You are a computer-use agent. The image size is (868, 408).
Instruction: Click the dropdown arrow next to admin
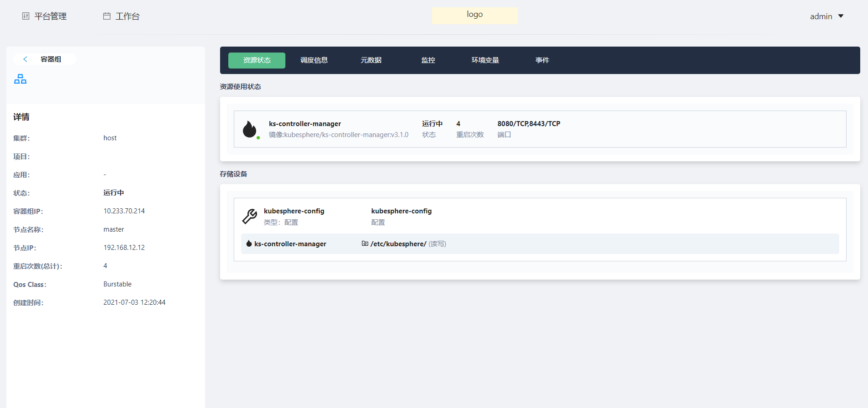[x=841, y=16]
